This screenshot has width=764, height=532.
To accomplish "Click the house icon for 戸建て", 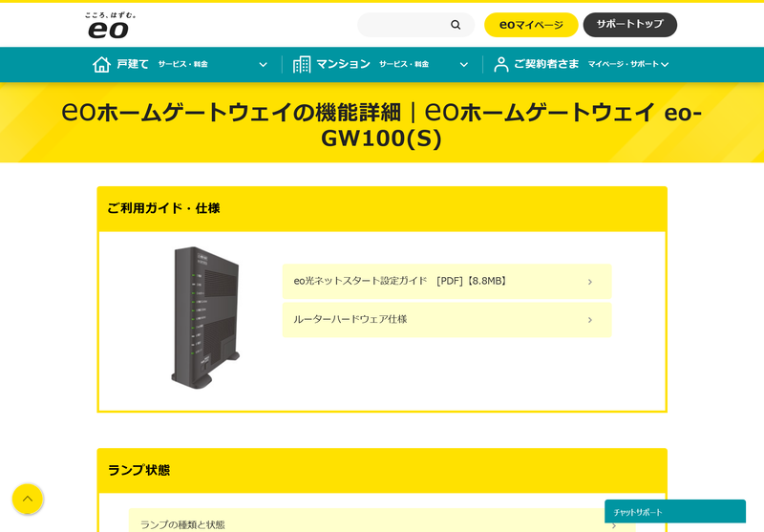I will tap(101, 64).
